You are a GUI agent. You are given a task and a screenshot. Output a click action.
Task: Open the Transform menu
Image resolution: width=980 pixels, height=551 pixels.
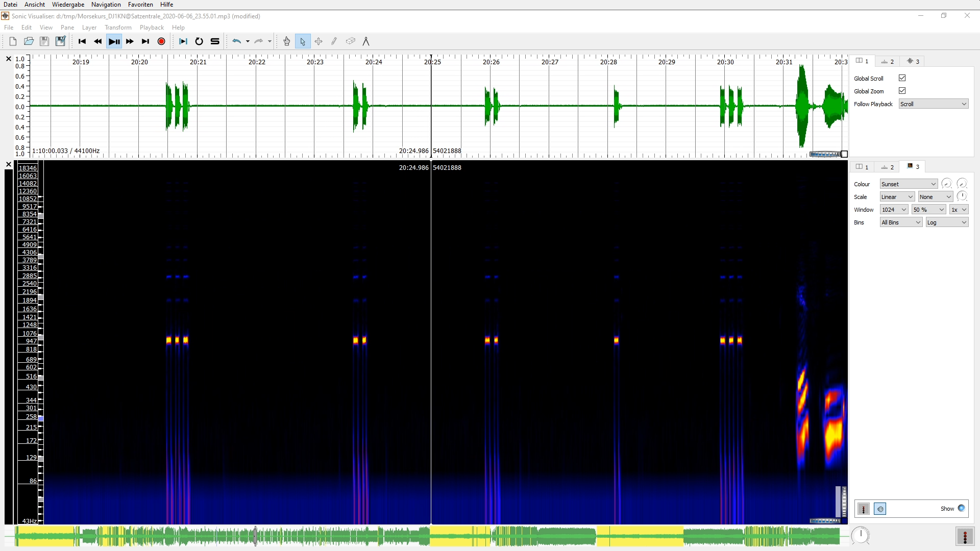point(118,28)
